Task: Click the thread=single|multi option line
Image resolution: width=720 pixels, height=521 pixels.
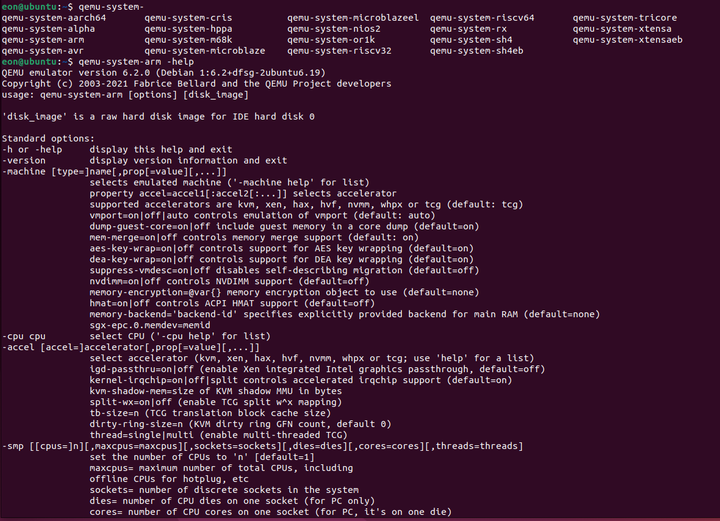Action: pyautogui.click(x=218, y=435)
